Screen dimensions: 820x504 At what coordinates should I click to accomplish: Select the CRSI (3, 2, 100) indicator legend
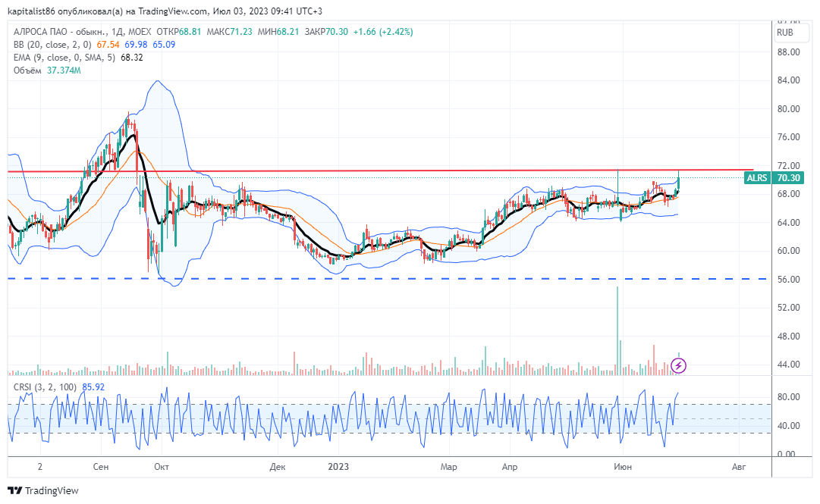(x=45, y=387)
